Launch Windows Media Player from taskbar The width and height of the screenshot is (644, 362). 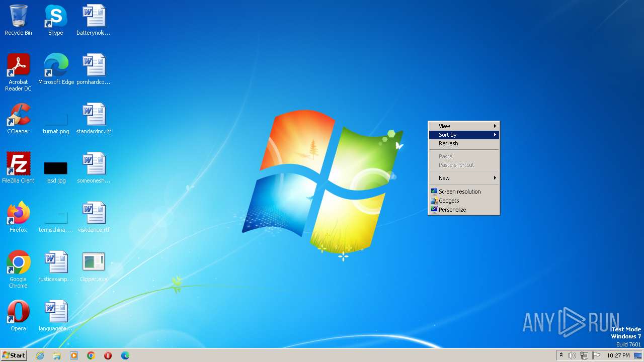tap(74, 355)
